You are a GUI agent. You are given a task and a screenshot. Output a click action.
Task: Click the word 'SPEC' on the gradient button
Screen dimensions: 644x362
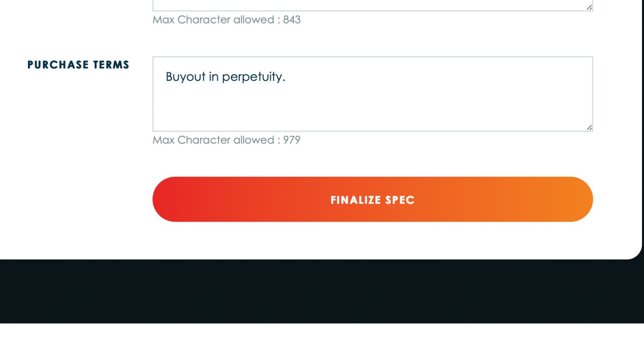(x=400, y=200)
